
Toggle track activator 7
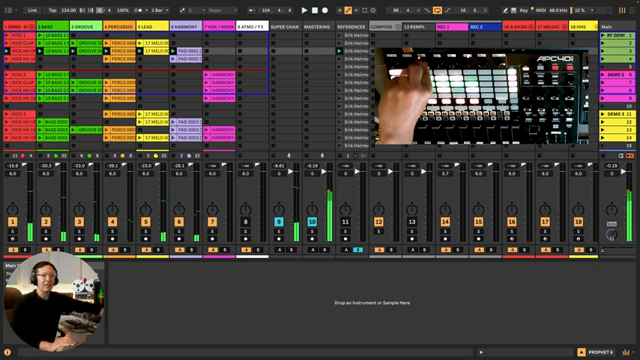[x=212, y=222]
